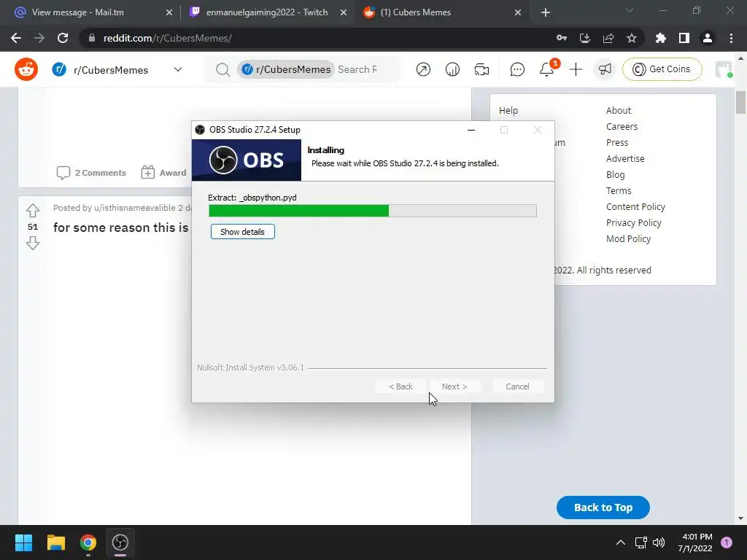Open the Press link
Image resolution: width=747 pixels, height=560 pixels.
point(617,142)
